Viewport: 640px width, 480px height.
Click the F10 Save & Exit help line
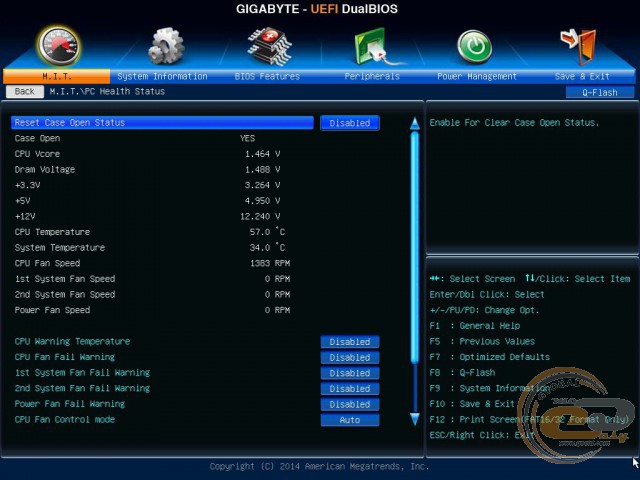point(472,404)
